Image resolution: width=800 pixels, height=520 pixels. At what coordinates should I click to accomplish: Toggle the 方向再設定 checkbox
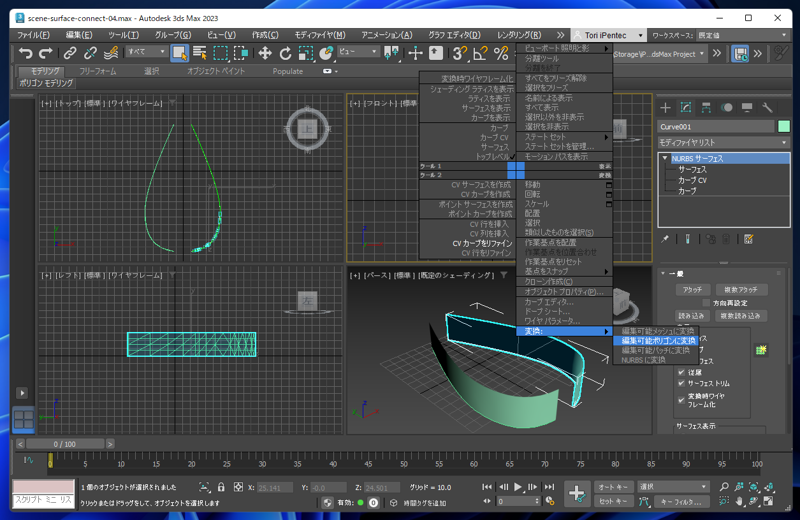tap(706, 303)
